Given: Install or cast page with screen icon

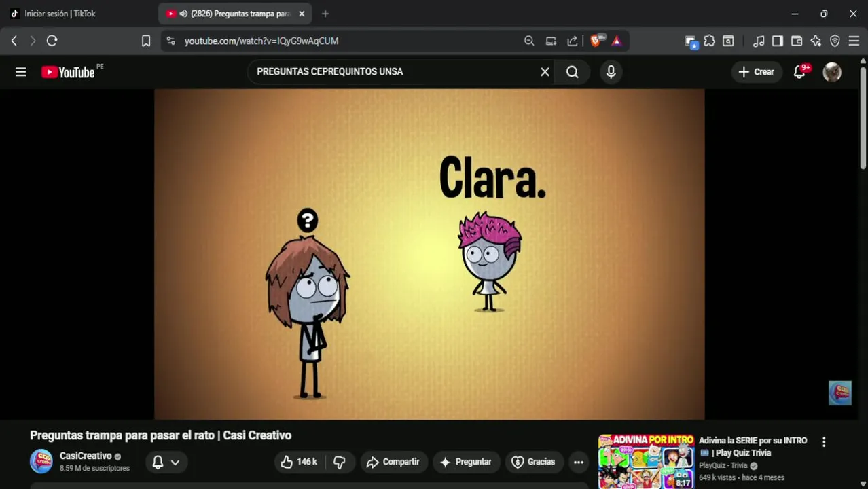Looking at the screenshot, I should pyautogui.click(x=551, y=41).
